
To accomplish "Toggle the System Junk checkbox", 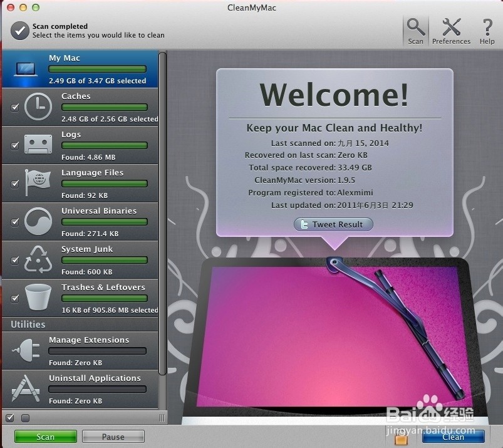I will (x=15, y=260).
